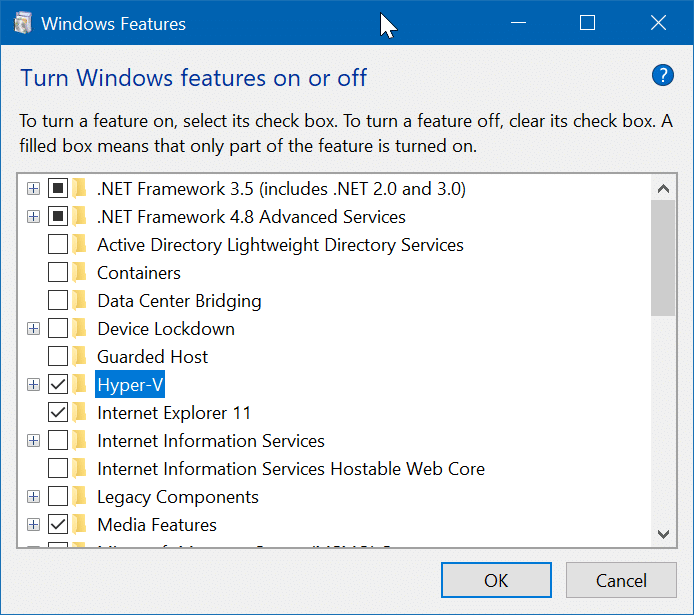This screenshot has height=615, width=694.
Task: Enable the Internet Information Services checkbox
Action: coord(58,440)
